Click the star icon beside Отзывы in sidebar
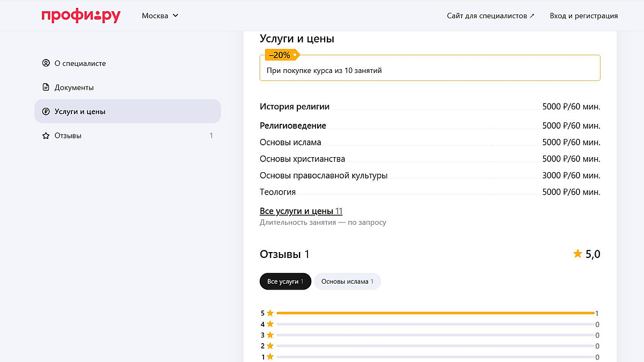 click(46, 136)
